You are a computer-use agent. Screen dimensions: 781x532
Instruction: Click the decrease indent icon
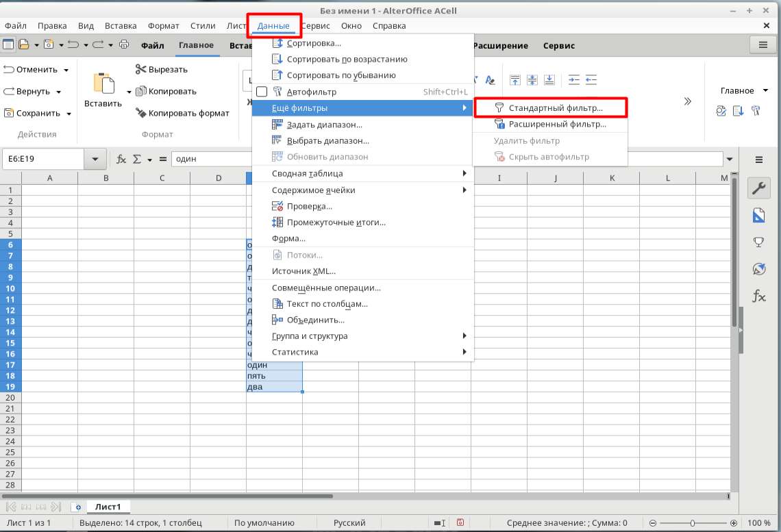tap(591, 79)
